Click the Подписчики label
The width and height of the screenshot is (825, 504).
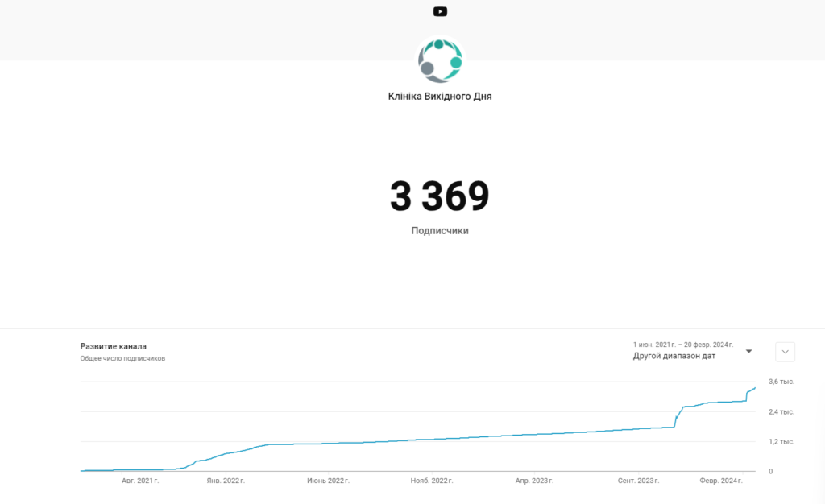(x=440, y=231)
